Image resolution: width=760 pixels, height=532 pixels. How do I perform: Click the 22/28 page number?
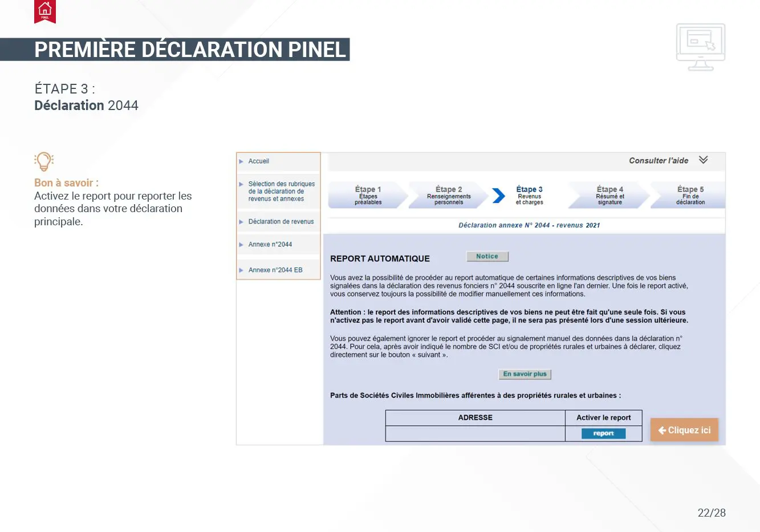[712, 513]
